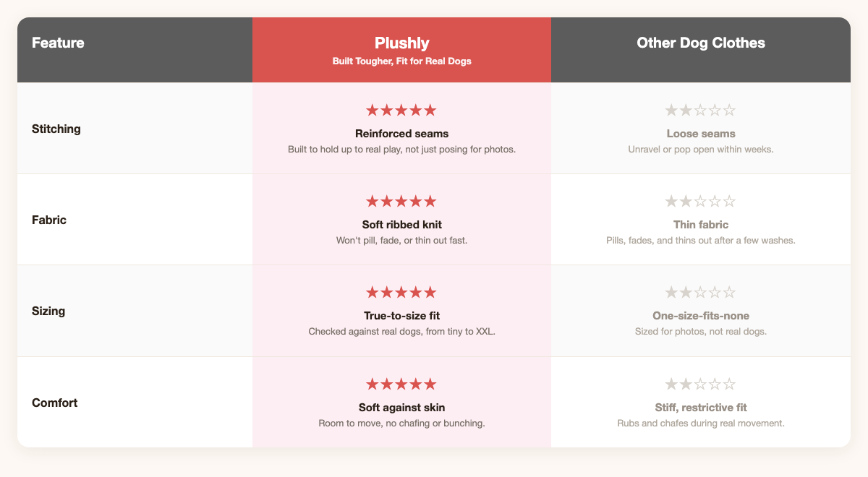Click the Plushly Stitching five-star rating
868x477 pixels.
click(401, 111)
